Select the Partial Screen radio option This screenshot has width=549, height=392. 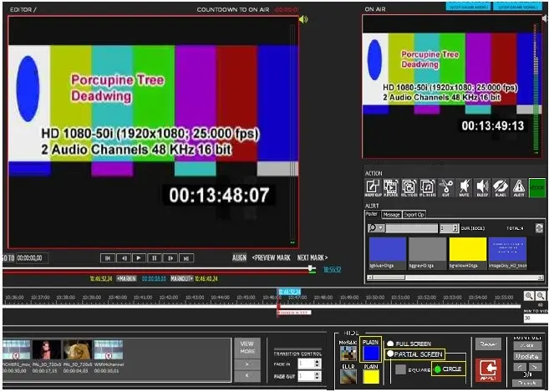coord(390,354)
